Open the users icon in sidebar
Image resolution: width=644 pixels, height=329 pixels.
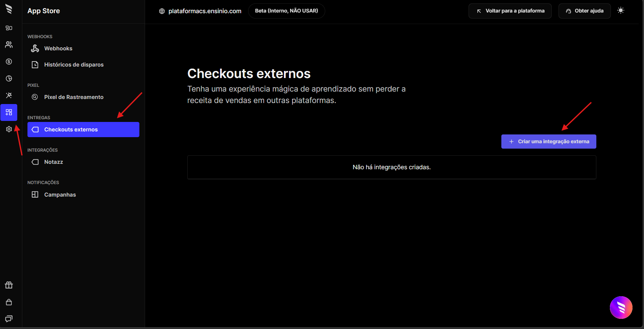click(x=9, y=45)
